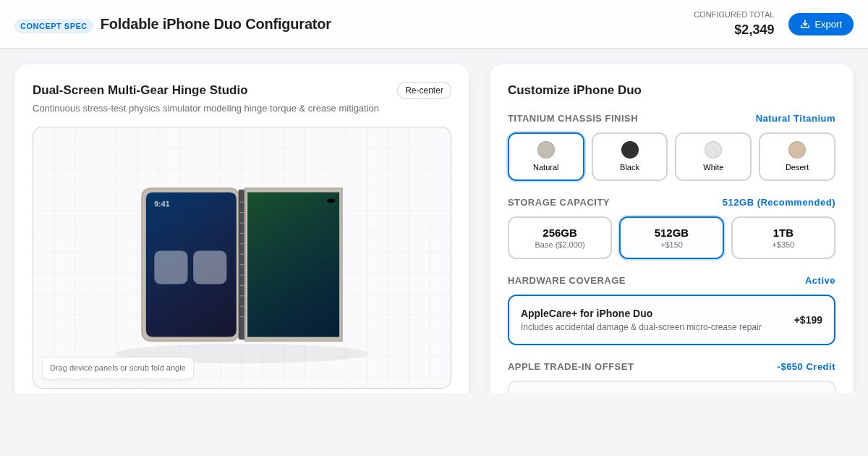Click the Natural color swatch circle
The height and width of the screenshot is (456, 868).
[546, 150]
